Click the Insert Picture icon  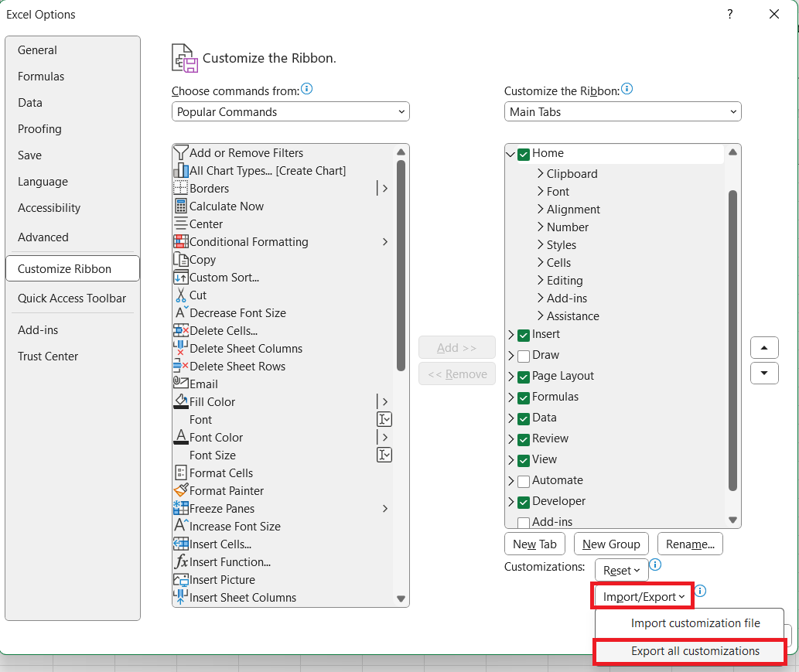point(181,579)
